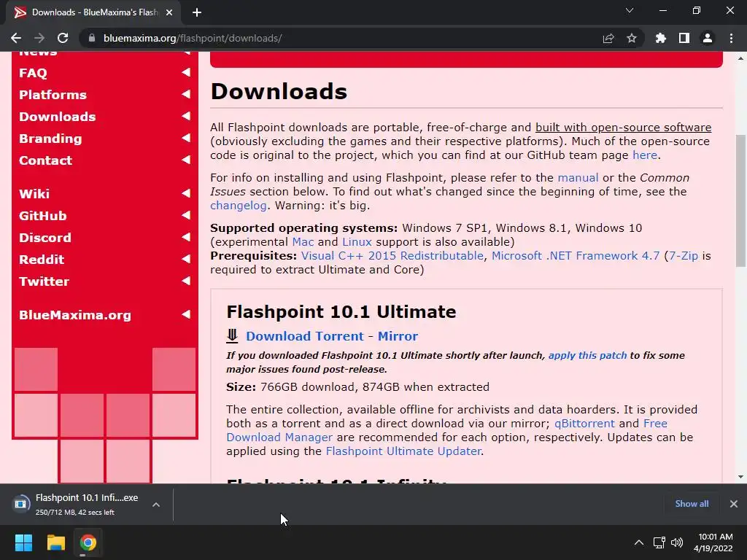
Task: View site info via the lock icon
Action: pos(92,38)
